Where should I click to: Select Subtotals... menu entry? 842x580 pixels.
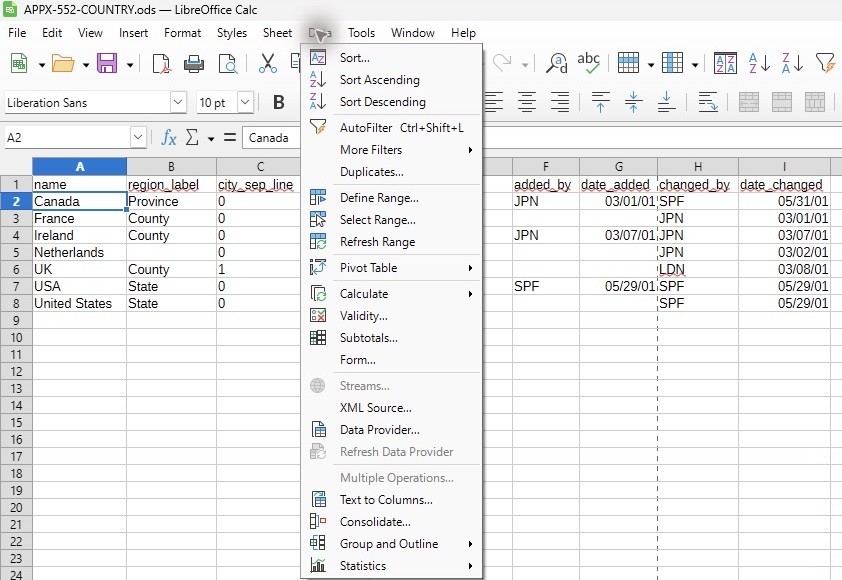click(x=392, y=338)
